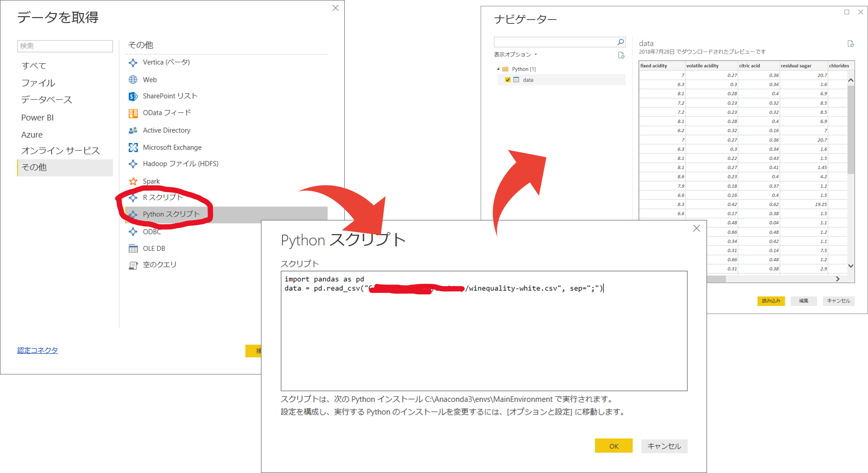This screenshot has height=473, width=868.
Task: Choose the Active Directory connector
Action: 166,130
